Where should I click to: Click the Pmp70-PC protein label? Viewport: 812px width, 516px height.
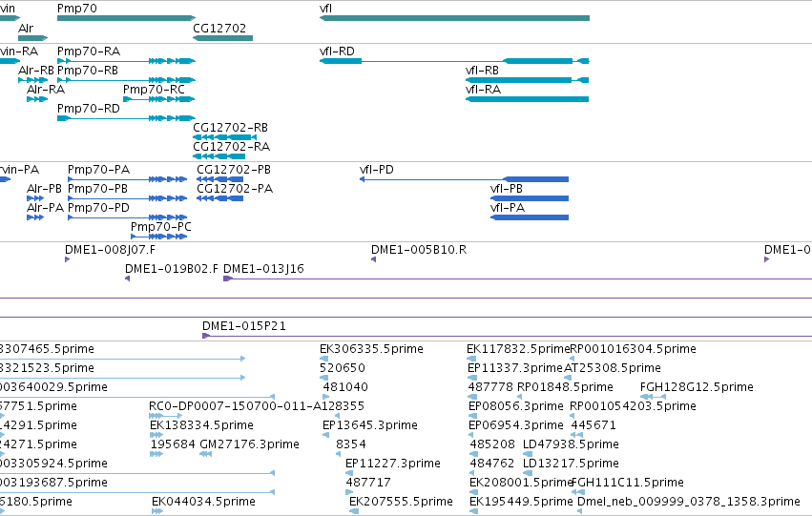(161, 227)
